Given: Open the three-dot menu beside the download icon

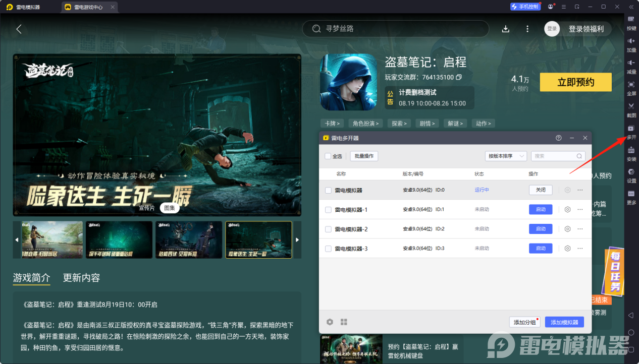Looking at the screenshot, I should point(527,29).
